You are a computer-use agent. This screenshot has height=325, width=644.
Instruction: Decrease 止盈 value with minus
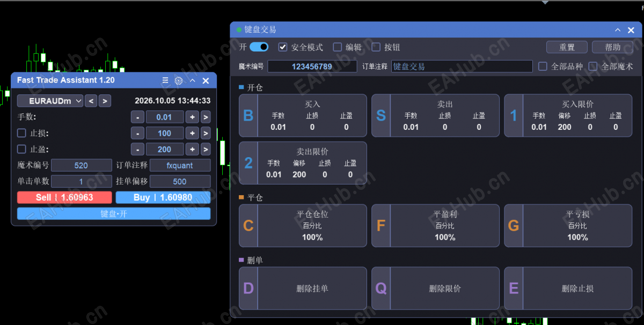coord(137,149)
